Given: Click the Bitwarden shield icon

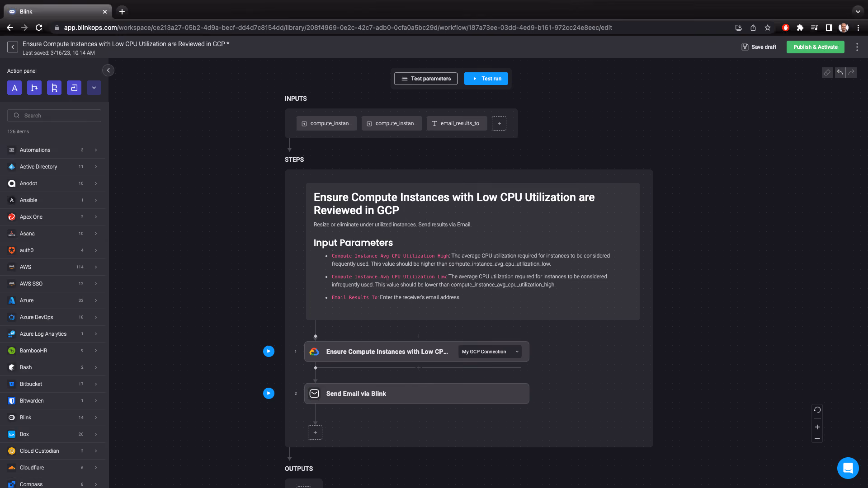Looking at the screenshot, I should pyautogui.click(x=12, y=401).
